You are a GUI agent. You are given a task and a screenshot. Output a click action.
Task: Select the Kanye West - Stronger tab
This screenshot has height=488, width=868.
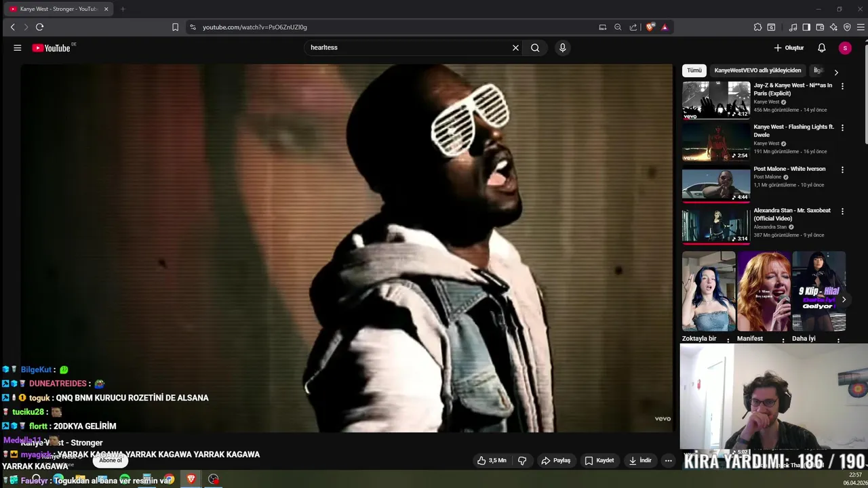[58, 9]
